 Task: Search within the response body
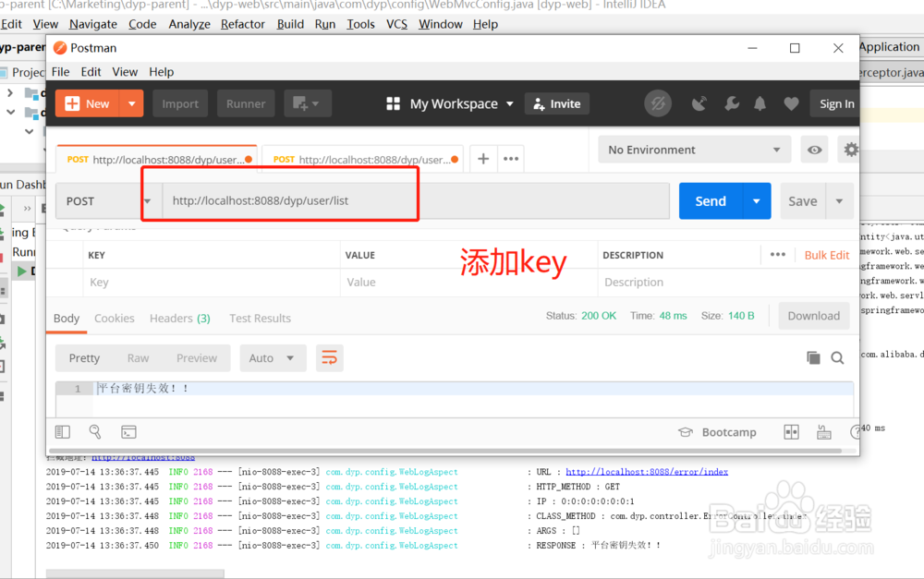pyautogui.click(x=837, y=357)
